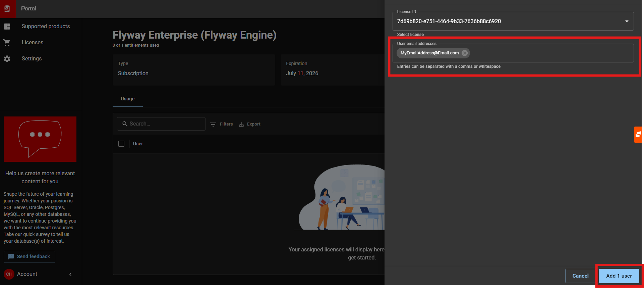The height and width of the screenshot is (288, 644).
Task: Focus the User email addresses field
Action: click(550, 53)
